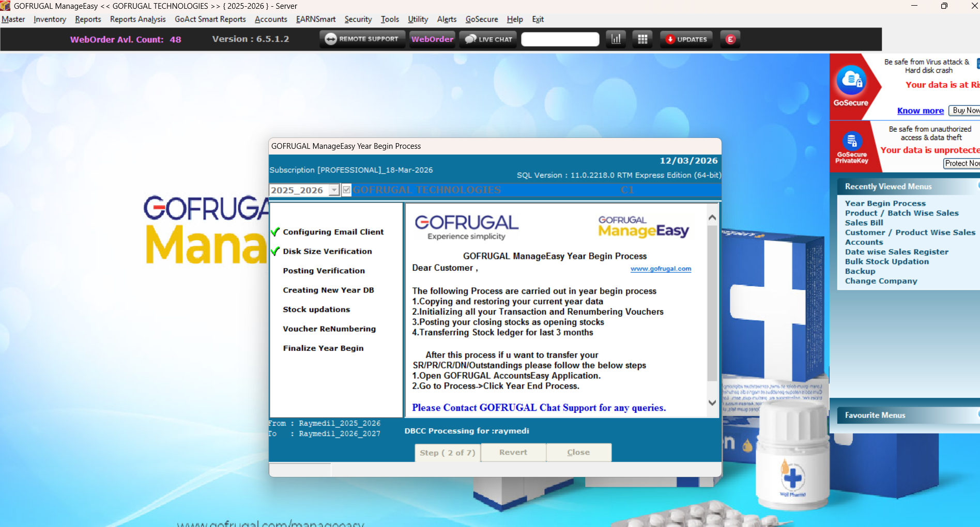980x527 pixels.
Task: Open Sales Bill from recent menus
Action: pos(864,223)
